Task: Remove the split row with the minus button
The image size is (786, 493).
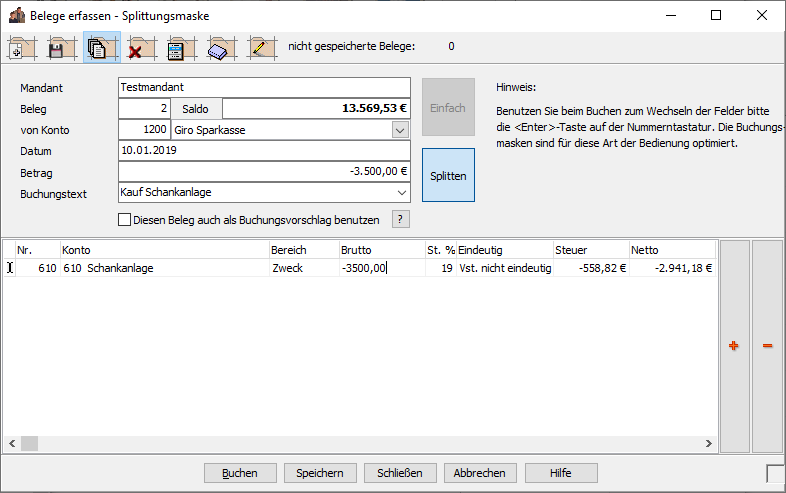Action: [x=767, y=346]
